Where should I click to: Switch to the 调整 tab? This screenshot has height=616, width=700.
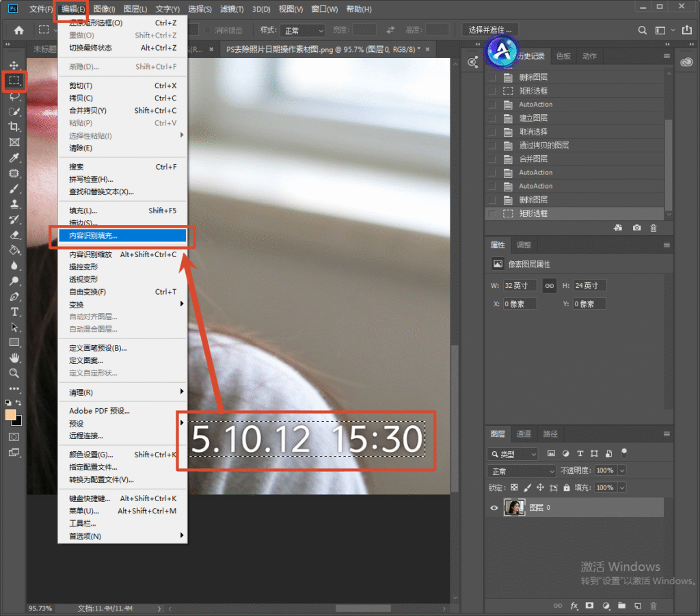524,245
